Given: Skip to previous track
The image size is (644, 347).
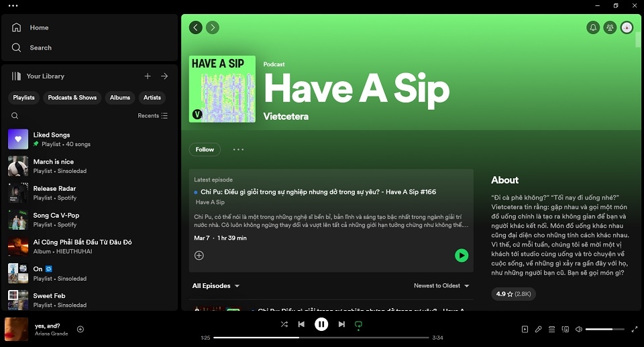Looking at the screenshot, I should click(x=301, y=324).
